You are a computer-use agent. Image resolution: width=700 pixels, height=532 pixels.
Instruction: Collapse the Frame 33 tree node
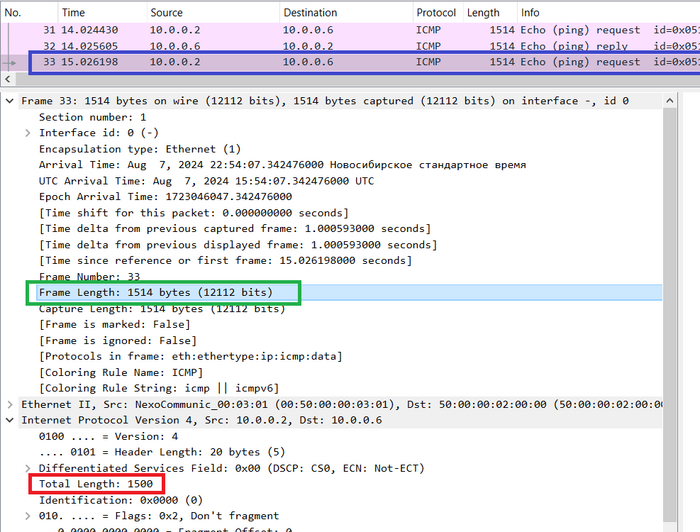[9, 101]
